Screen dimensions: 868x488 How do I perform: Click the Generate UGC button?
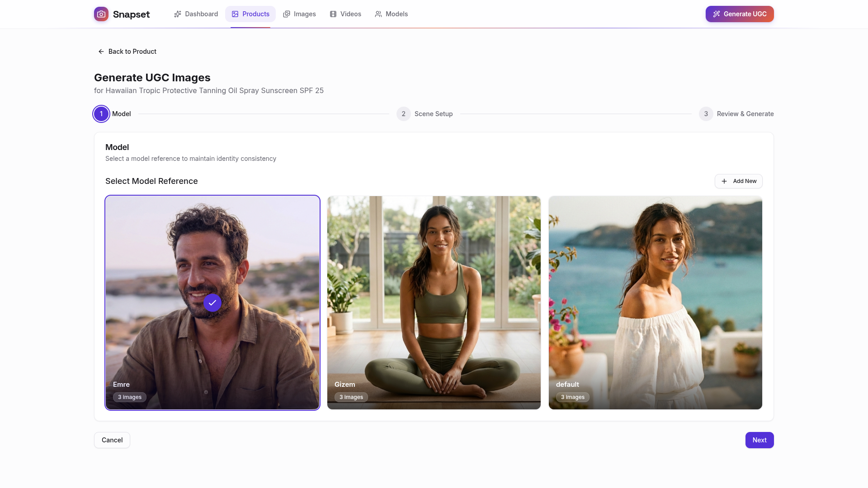pos(740,14)
